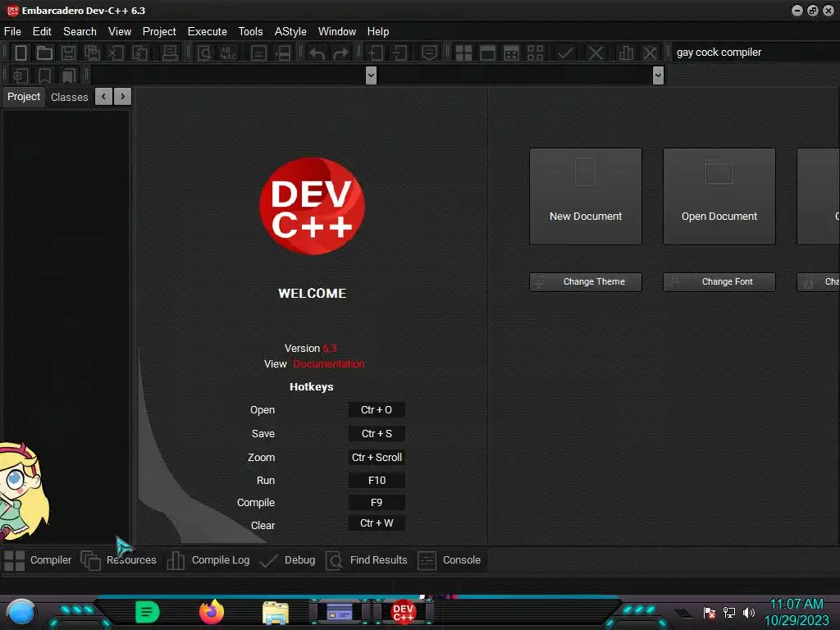
Task: Click the Find magnifier toolbar icon
Action: click(x=204, y=53)
